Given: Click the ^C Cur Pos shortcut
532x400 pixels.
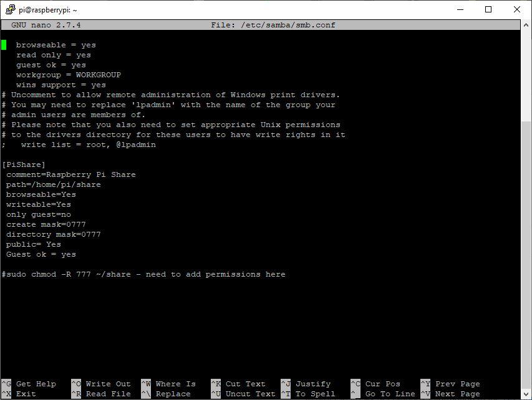Looking at the screenshot, I should coord(375,384).
